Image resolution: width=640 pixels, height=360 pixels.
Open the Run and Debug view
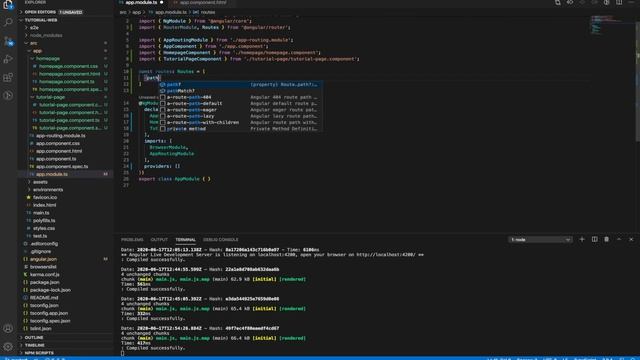coord(8,59)
